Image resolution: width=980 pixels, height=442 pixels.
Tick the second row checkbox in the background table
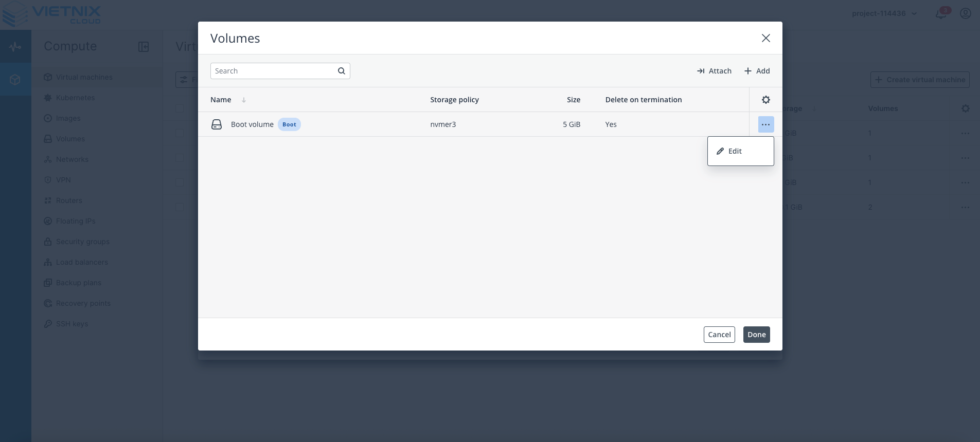tap(180, 158)
